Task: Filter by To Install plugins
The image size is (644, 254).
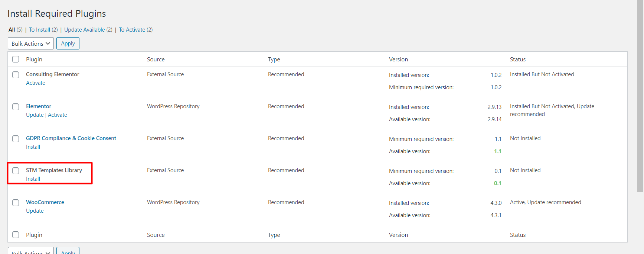Action: [39, 30]
